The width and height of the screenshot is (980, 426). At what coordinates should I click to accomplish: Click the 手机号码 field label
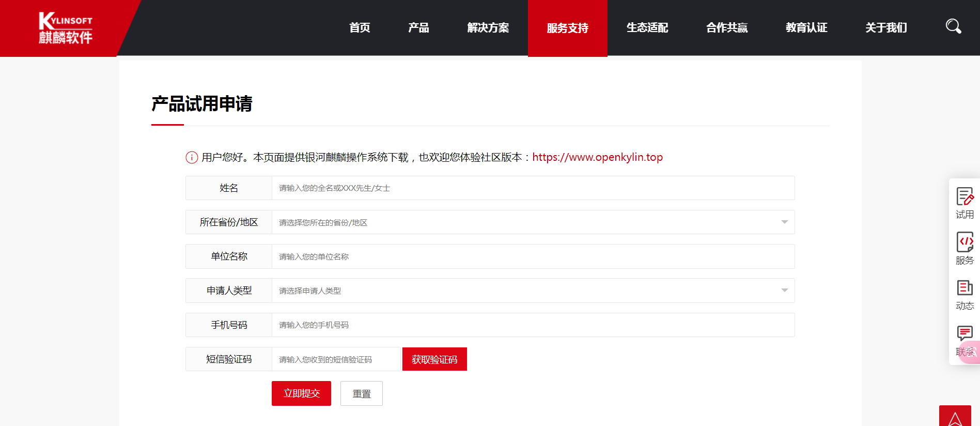[229, 325]
